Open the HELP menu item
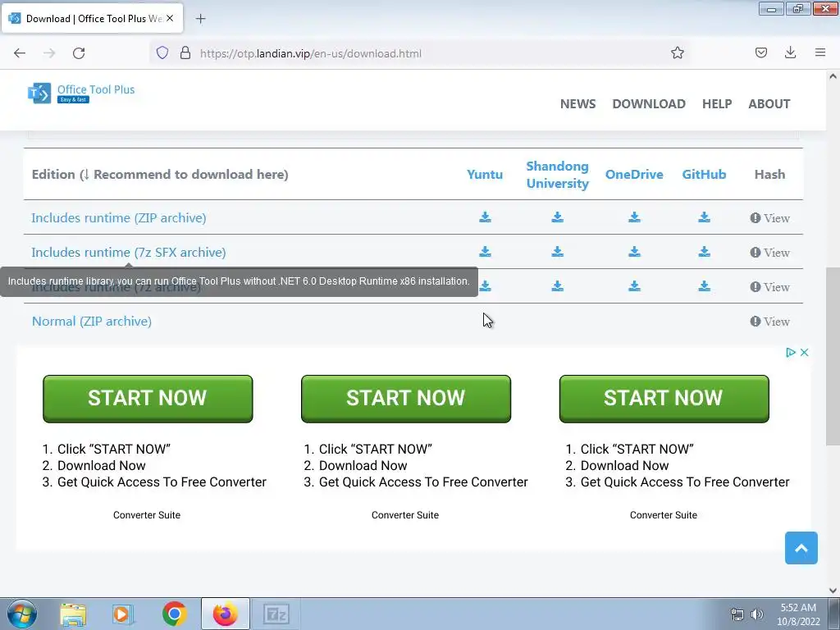The width and height of the screenshot is (840, 630). (x=717, y=104)
